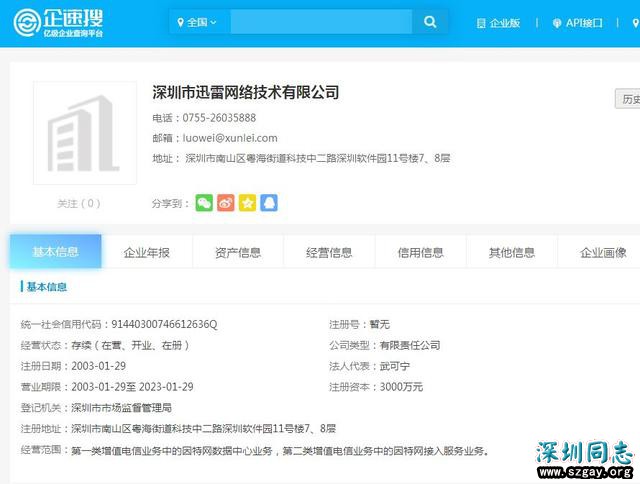Open the 信用信息 tab

tap(420, 253)
